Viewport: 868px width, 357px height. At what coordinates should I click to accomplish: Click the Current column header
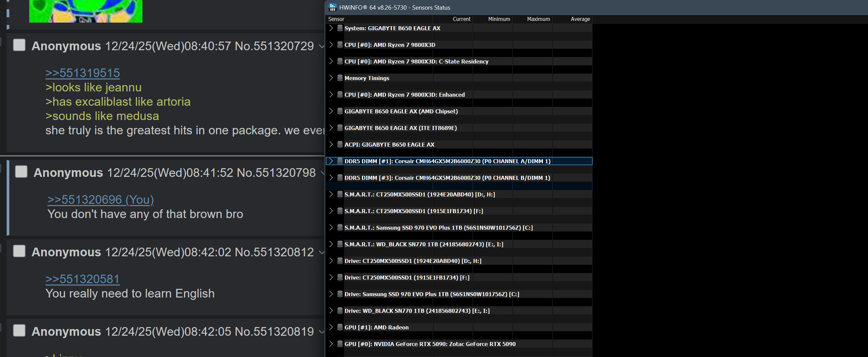coord(453,19)
